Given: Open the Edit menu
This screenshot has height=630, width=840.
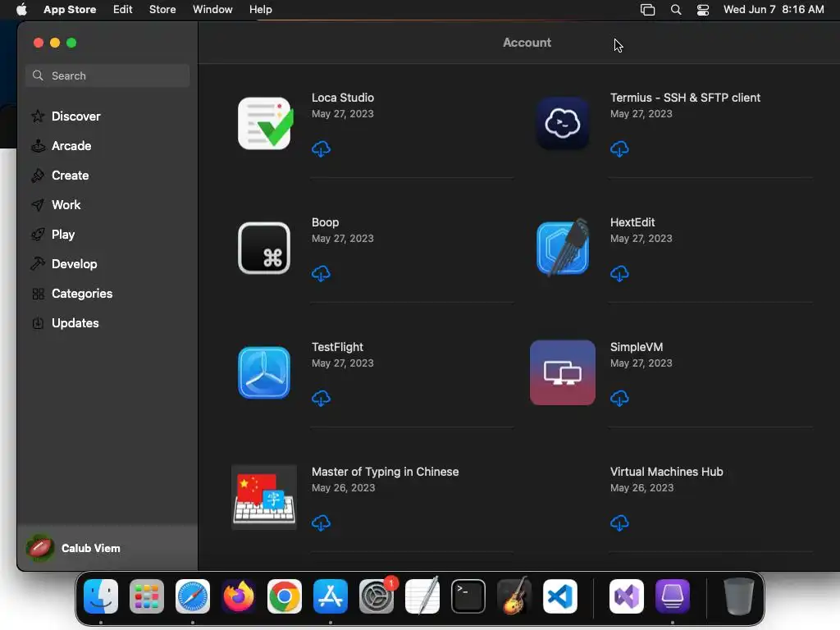Looking at the screenshot, I should coord(123,9).
